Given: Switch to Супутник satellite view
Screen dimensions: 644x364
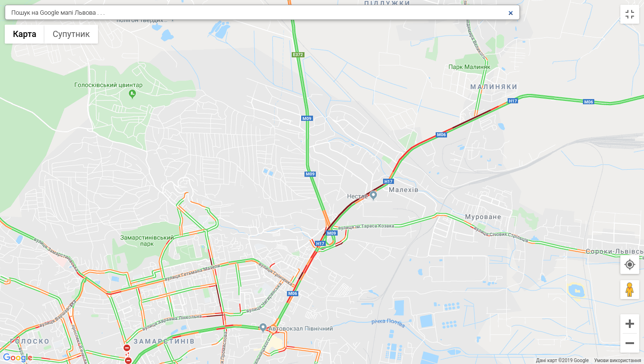Looking at the screenshot, I should 71,34.
